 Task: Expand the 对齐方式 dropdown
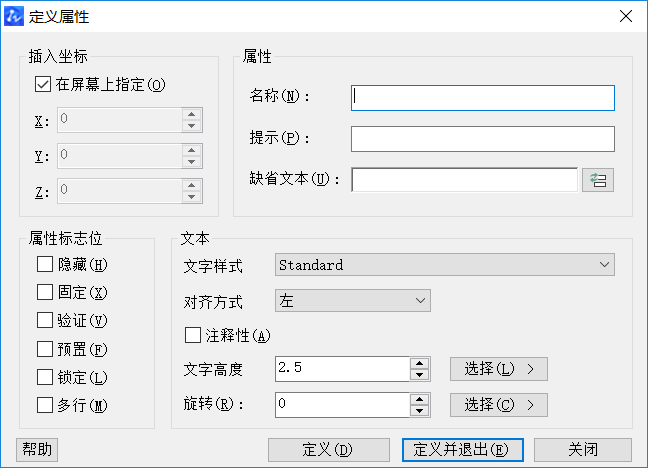coord(352,301)
